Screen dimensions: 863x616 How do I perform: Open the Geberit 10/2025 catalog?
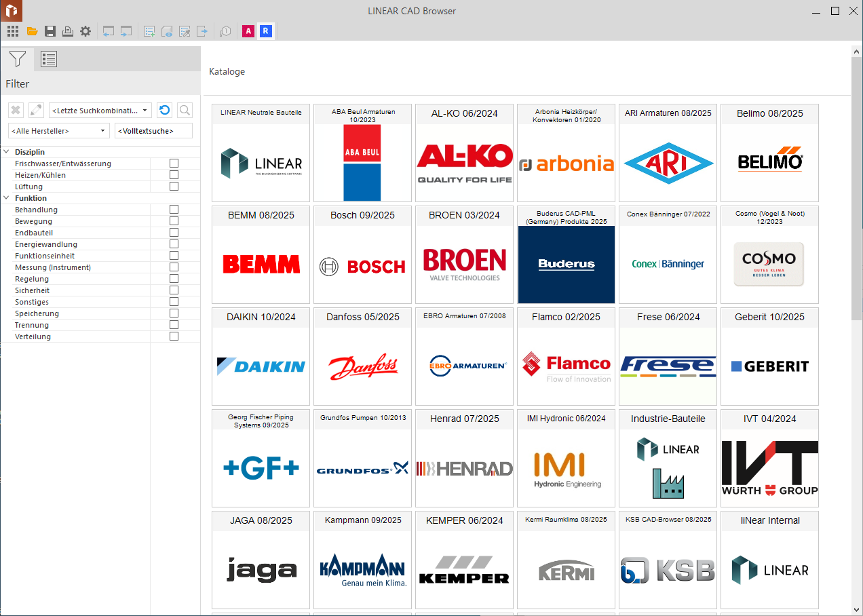(x=769, y=356)
